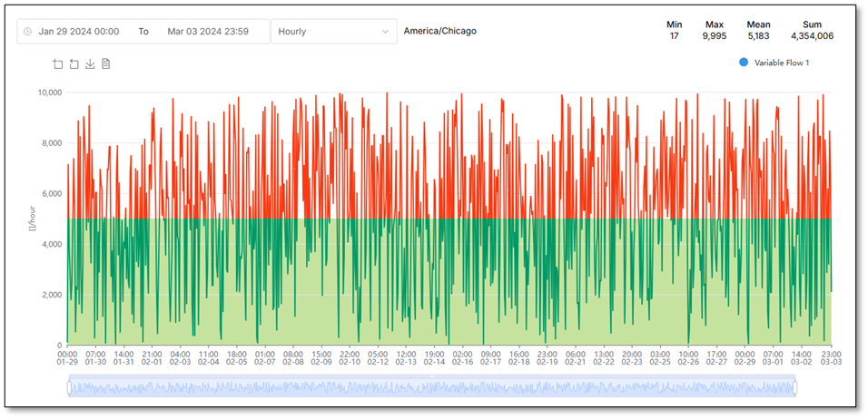Click the 06:00 02-21 x-axis label
Screen dimensions: 868x419
pos(575,357)
